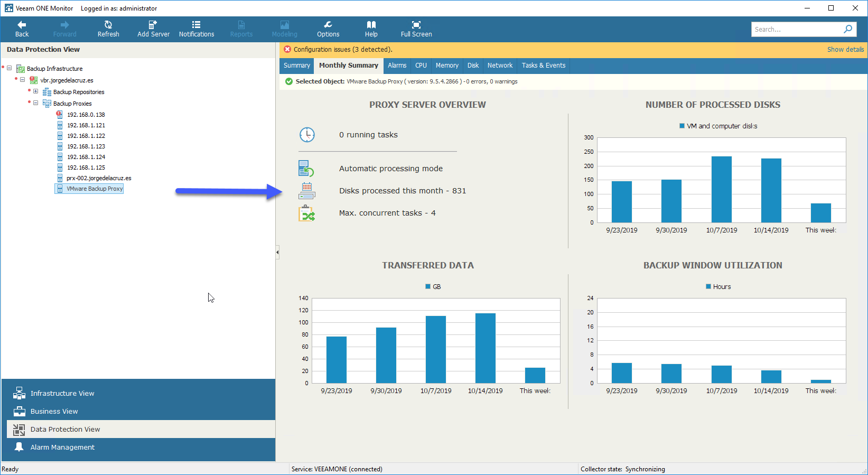Select proxy 192.168.0.138 in tree
Screen dimensions: 868x475
[86, 115]
